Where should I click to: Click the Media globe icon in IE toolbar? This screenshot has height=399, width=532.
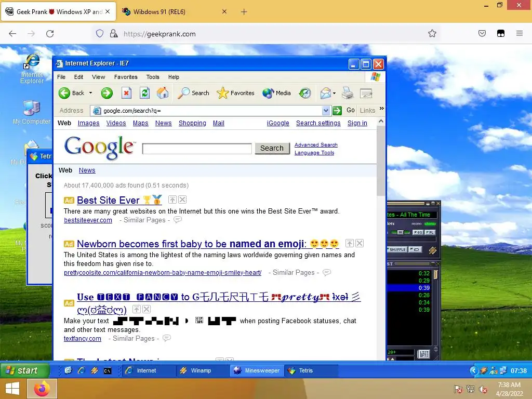(268, 93)
